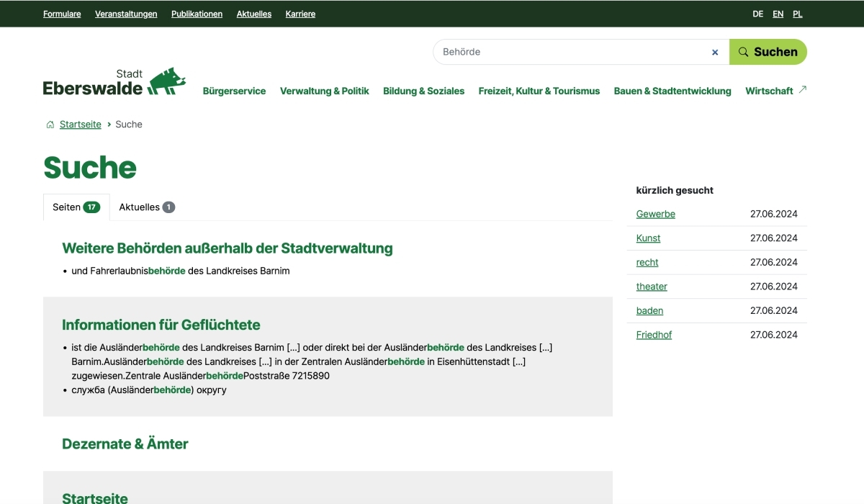Open the Bürgerservice navigation menu
The width and height of the screenshot is (864, 504).
[x=234, y=91]
